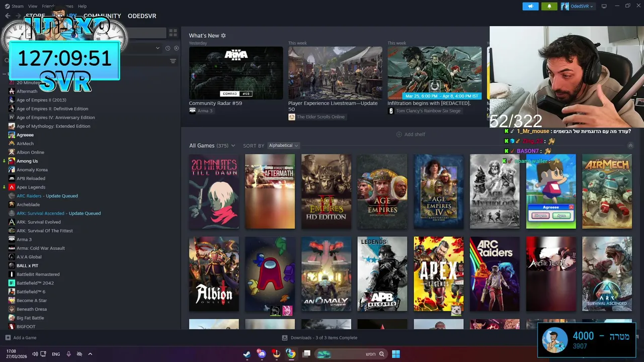The height and width of the screenshot is (362, 644).
Task: Expand the All Games collection chevron
Action: click(x=233, y=146)
